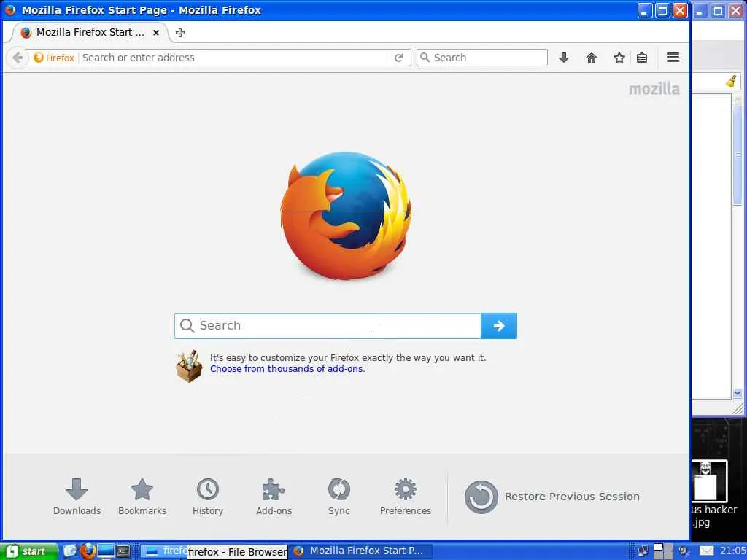Click the Firefox logo on the start page
Screen dimensions: 747x560
tap(346, 215)
